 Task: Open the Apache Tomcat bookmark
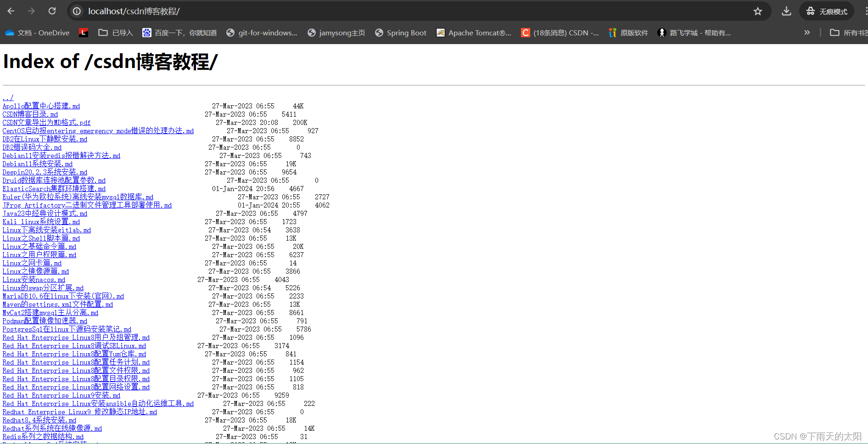pos(474,33)
